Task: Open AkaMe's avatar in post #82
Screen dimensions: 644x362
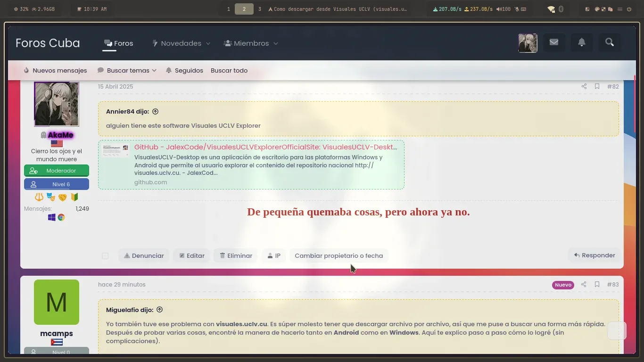Action: (x=57, y=104)
